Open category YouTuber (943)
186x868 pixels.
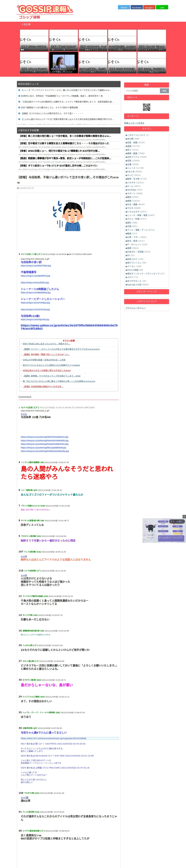point(134,190)
